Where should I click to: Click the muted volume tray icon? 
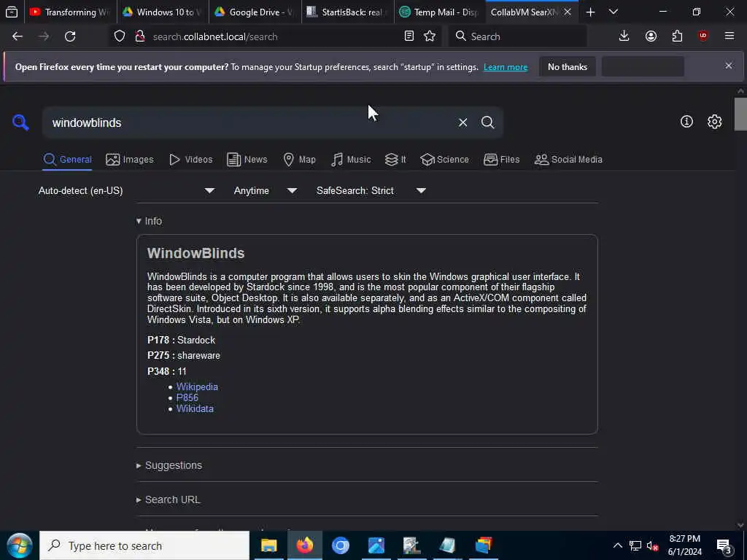(x=652, y=545)
